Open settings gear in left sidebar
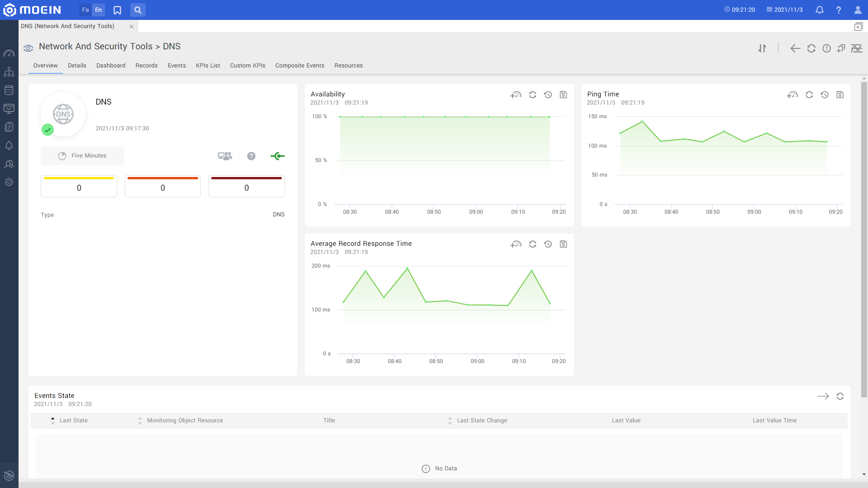 click(x=9, y=182)
